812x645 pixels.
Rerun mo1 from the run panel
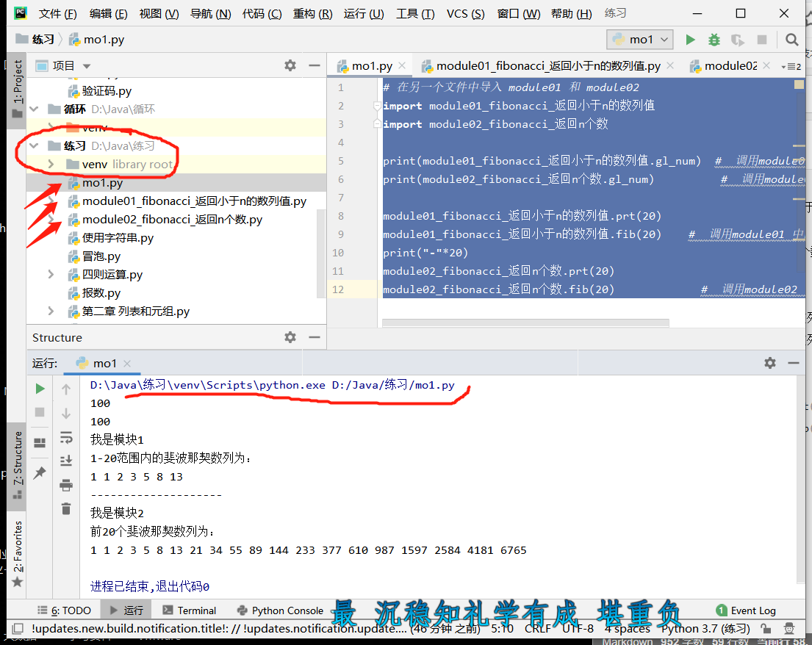40,388
